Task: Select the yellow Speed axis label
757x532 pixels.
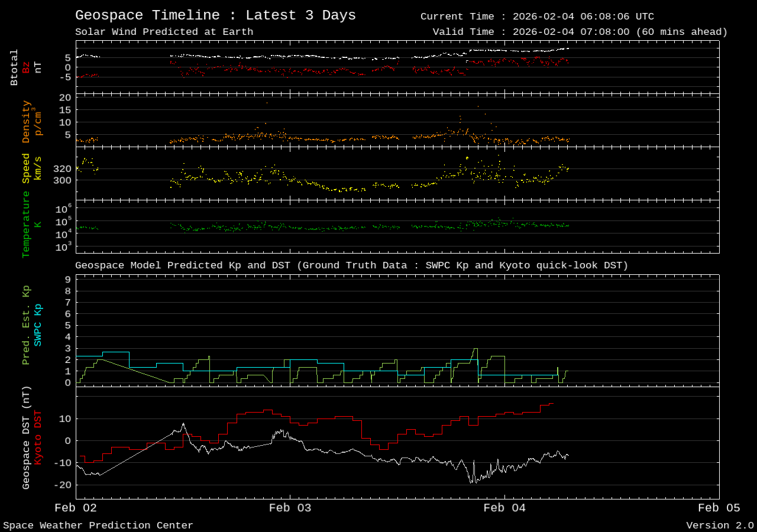Action: coord(25,167)
